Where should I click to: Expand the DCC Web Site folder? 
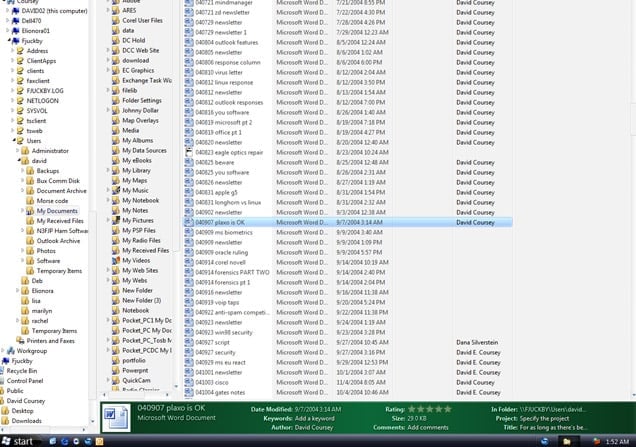coord(108,50)
